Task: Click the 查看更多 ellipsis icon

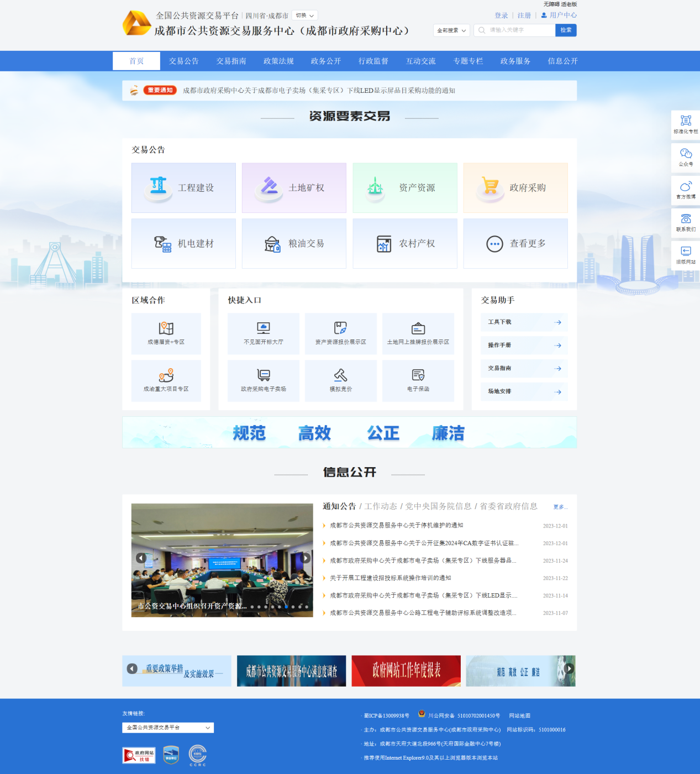Action: pyautogui.click(x=494, y=244)
